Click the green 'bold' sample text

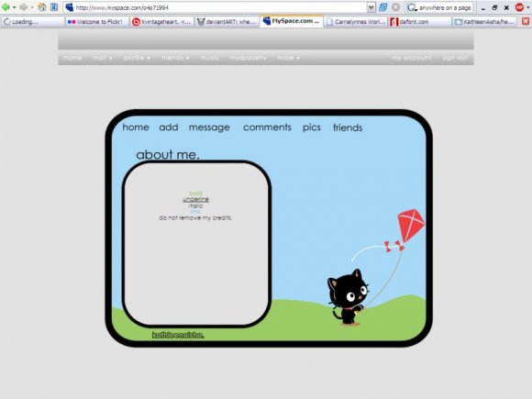coord(195,194)
